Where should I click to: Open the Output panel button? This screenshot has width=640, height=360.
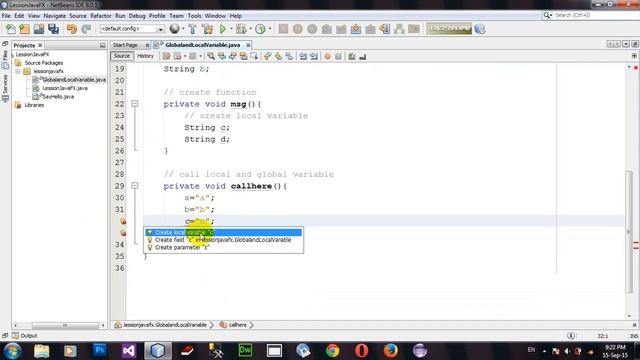25,336
